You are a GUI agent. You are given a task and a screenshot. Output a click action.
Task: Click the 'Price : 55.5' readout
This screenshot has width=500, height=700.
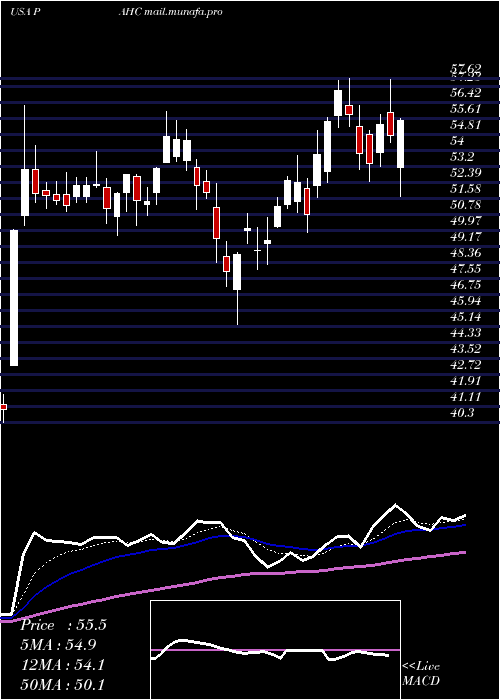[63, 625]
